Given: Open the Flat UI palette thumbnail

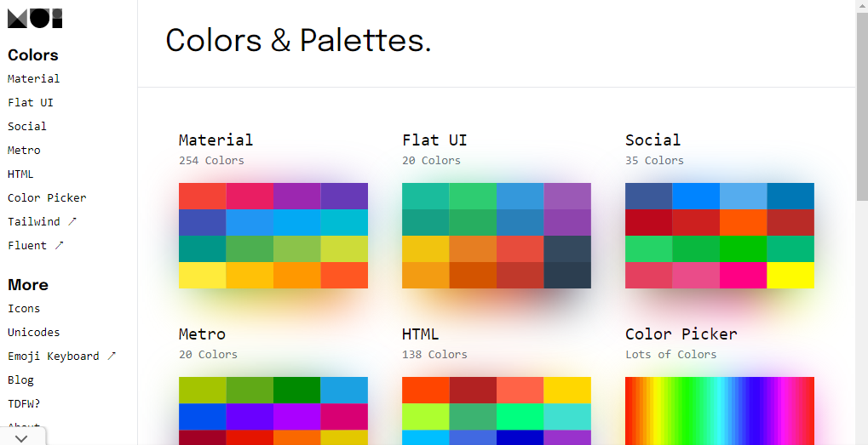Looking at the screenshot, I should pyautogui.click(x=497, y=236).
